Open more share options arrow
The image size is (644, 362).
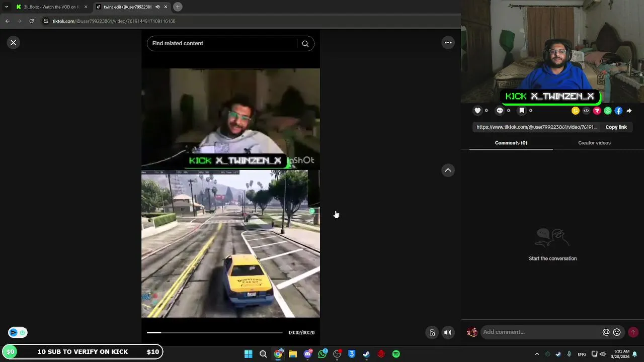pos(629,111)
